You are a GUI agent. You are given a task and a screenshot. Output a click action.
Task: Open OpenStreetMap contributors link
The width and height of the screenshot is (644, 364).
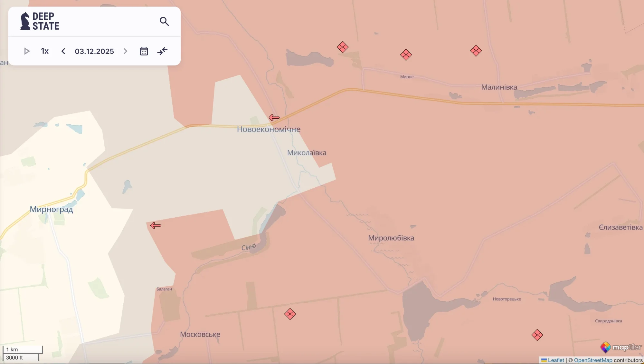click(593, 360)
